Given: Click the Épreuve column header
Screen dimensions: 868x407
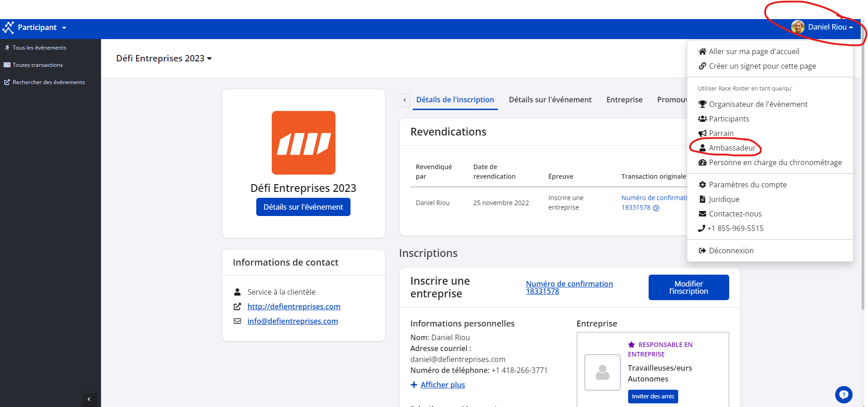Looking at the screenshot, I should click(x=561, y=176).
